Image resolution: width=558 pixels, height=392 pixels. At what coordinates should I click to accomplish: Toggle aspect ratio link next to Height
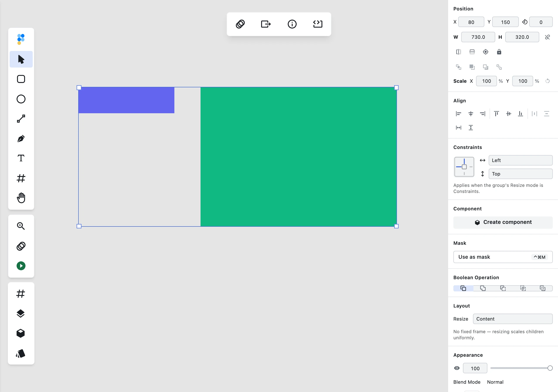547,37
